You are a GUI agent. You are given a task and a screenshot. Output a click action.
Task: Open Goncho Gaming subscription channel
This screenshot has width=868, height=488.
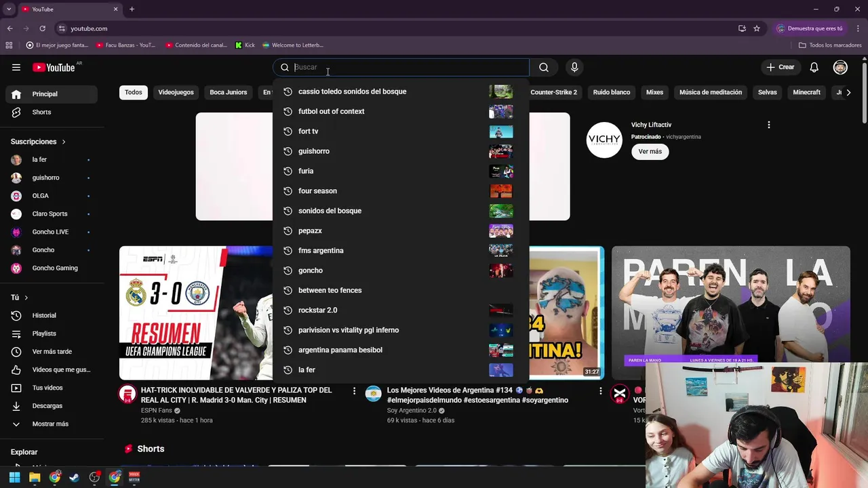tap(53, 268)
